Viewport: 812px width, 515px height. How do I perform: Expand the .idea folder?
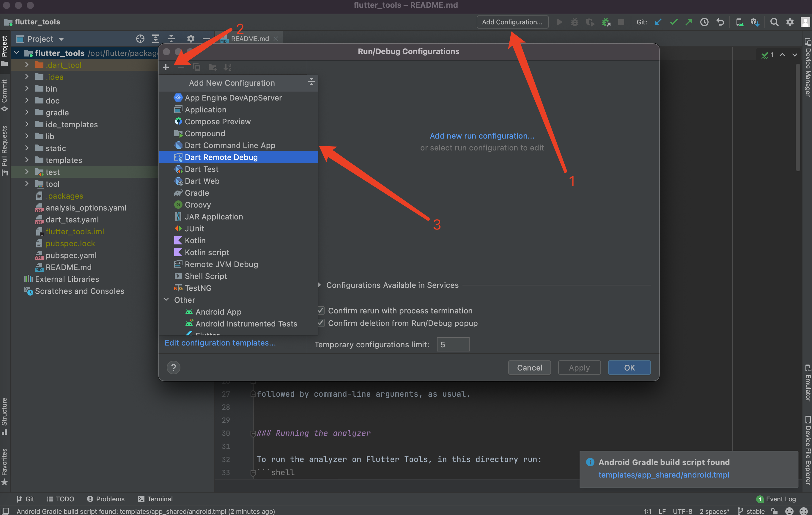point(27,76)
